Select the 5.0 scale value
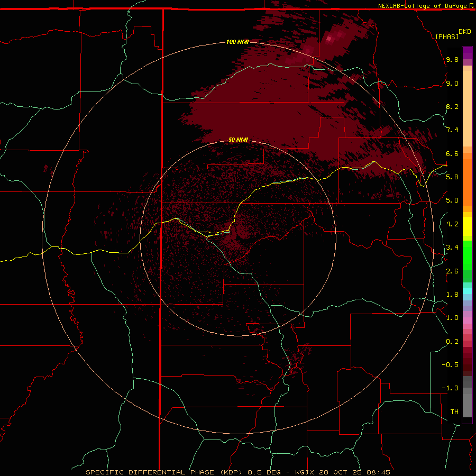476x476 pixels. click(452, 200)
